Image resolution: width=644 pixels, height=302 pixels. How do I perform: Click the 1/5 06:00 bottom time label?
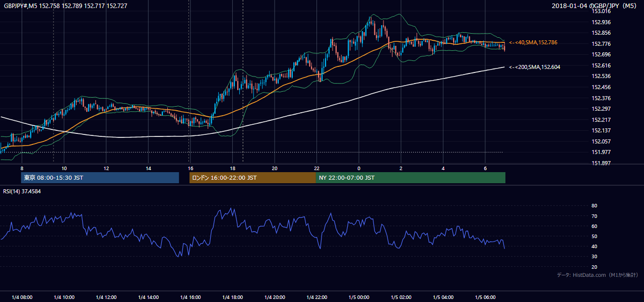[x=485, y=297]
